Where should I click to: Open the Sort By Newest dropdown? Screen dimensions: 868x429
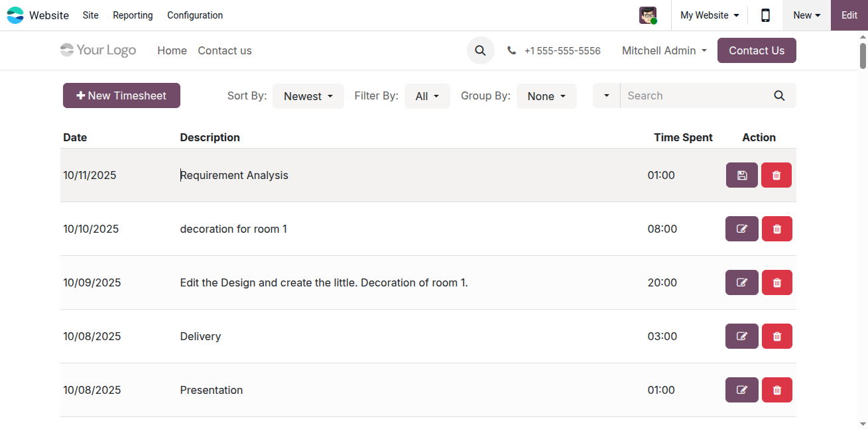[x=308, y=96]
